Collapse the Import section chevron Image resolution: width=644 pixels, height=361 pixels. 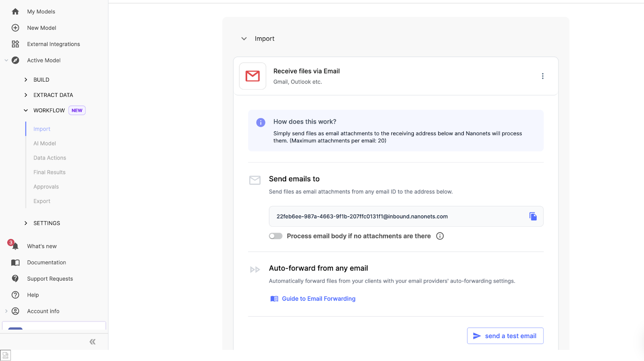(244, 39)
